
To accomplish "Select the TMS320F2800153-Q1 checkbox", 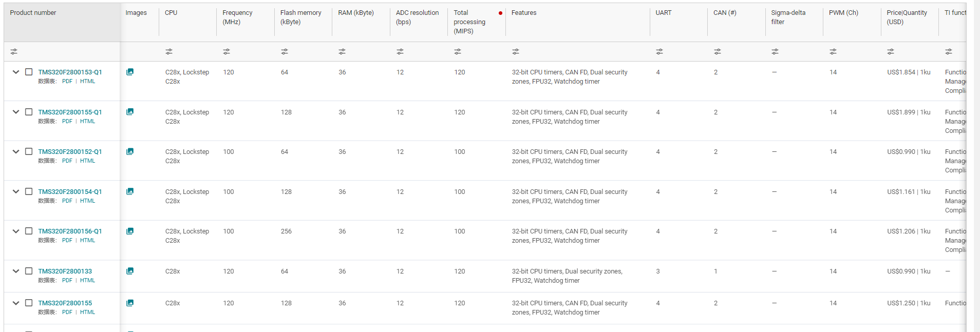I will click(x=29, y=72).
